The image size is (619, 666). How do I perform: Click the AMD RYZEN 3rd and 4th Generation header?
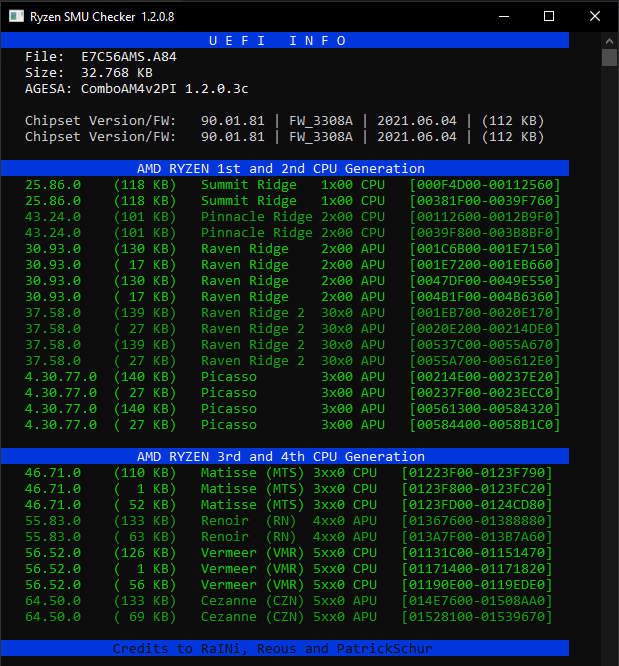285,456
